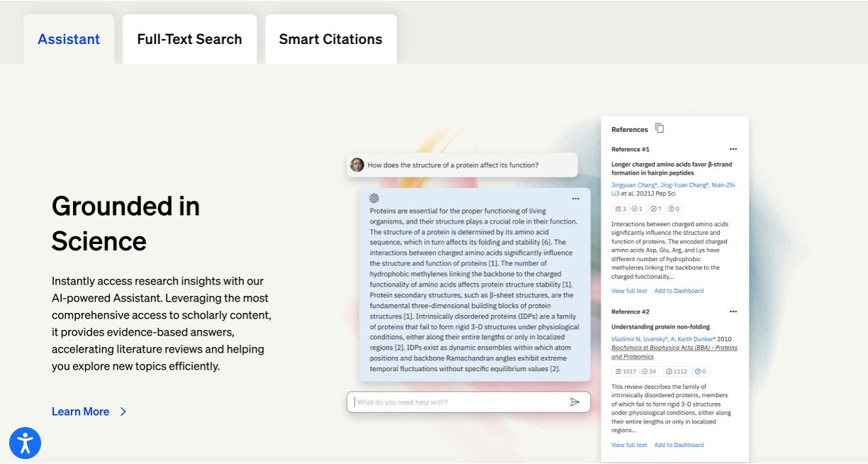Open the accessibility options icon
The image size is (868, 464).
pos(26,443)
